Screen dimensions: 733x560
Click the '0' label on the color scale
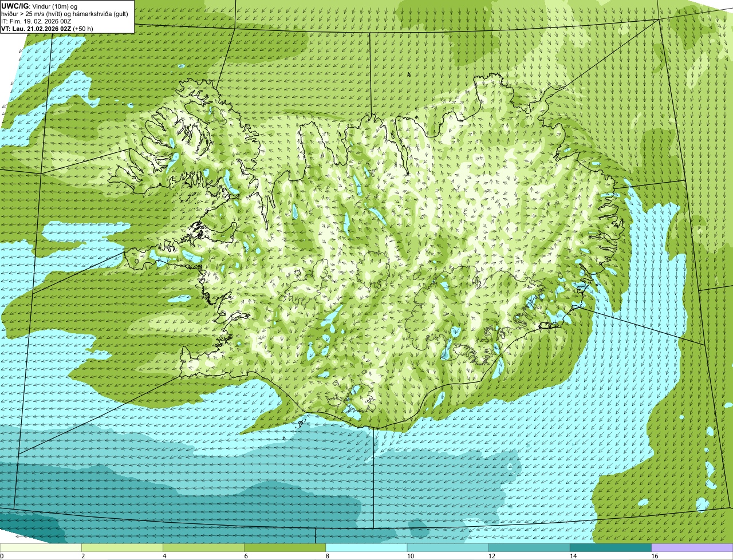tap(2, 556)
